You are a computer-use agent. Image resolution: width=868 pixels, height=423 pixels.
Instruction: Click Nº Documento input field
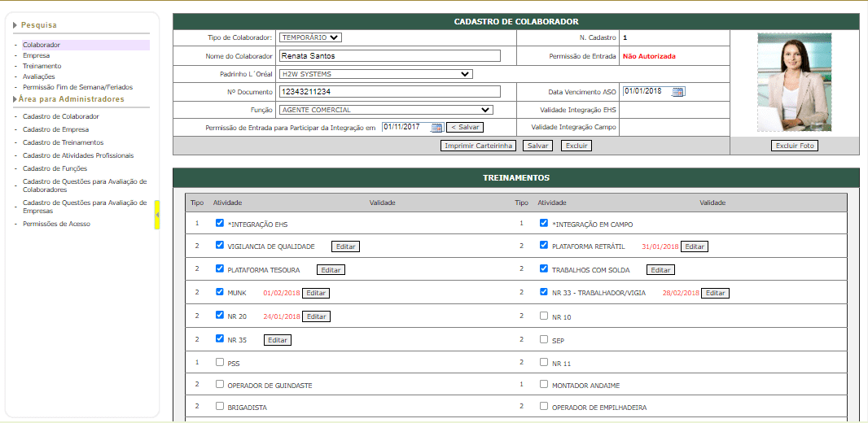tap(389, 92)
